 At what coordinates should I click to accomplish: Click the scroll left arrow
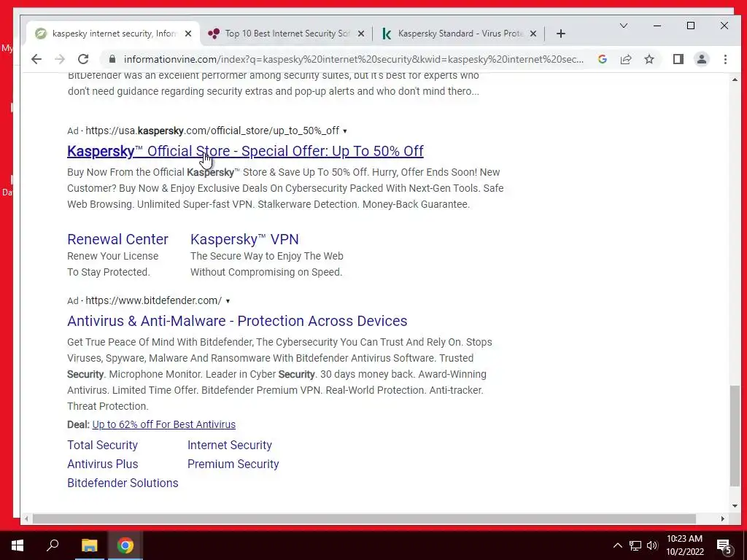[26, 518]
